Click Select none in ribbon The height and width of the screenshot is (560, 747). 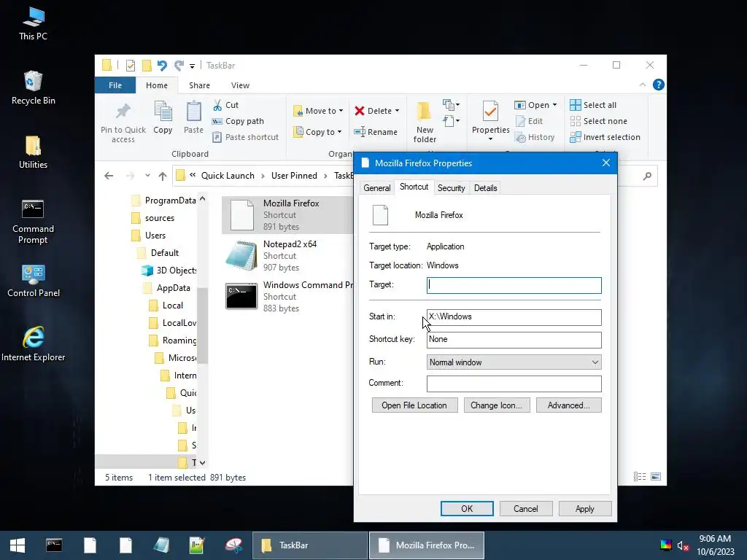coord(598,121)
